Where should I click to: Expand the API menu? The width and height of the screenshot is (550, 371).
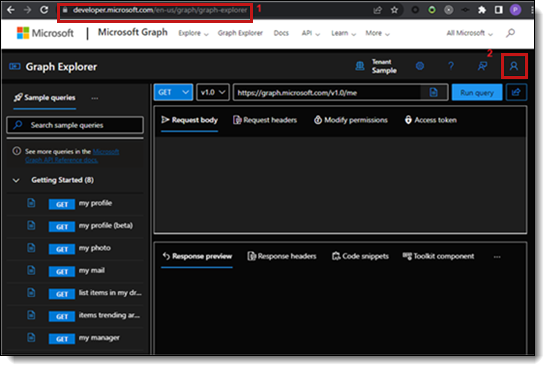click(311, 33)
